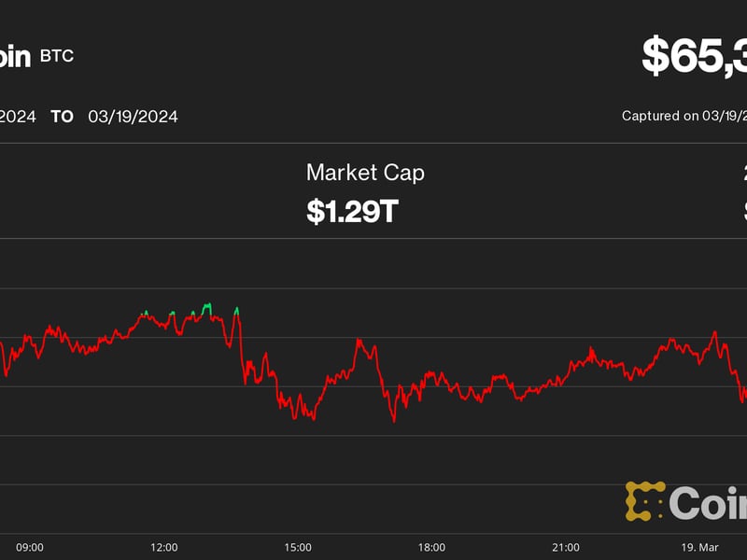Screen dimensions: 747x560
Task: Open the start date field before TO
Action: [19, 116]
